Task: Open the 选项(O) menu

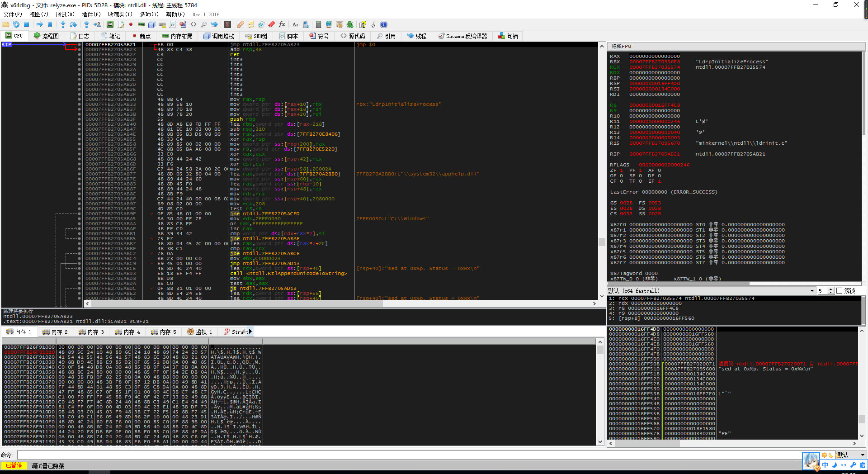Action: tap(149, 14)
